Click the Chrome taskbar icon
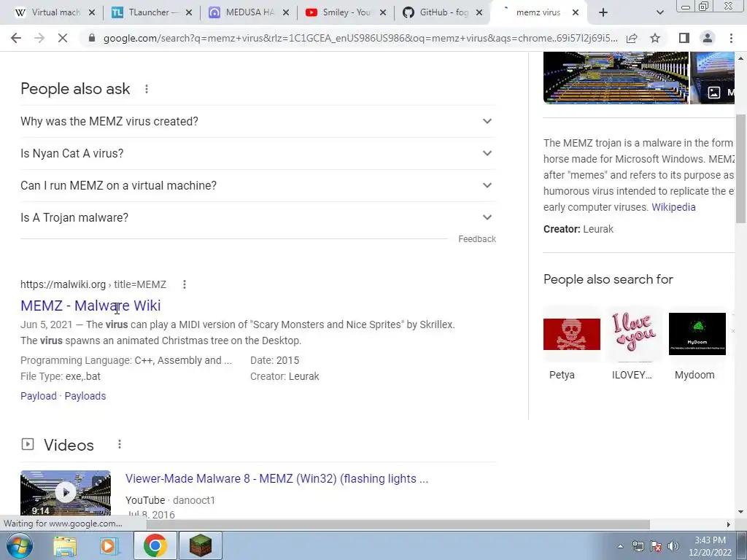Screen dimensions: 747x560 point(155,545)
